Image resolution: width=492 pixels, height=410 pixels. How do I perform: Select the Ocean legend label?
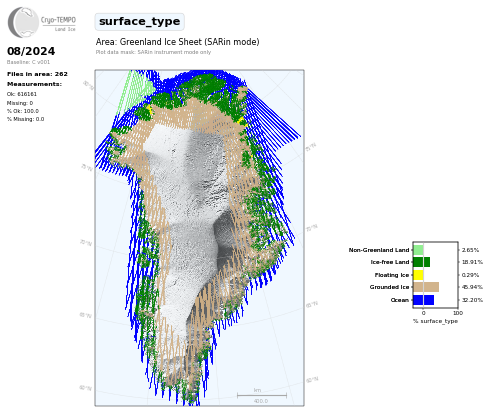(400, 300)
